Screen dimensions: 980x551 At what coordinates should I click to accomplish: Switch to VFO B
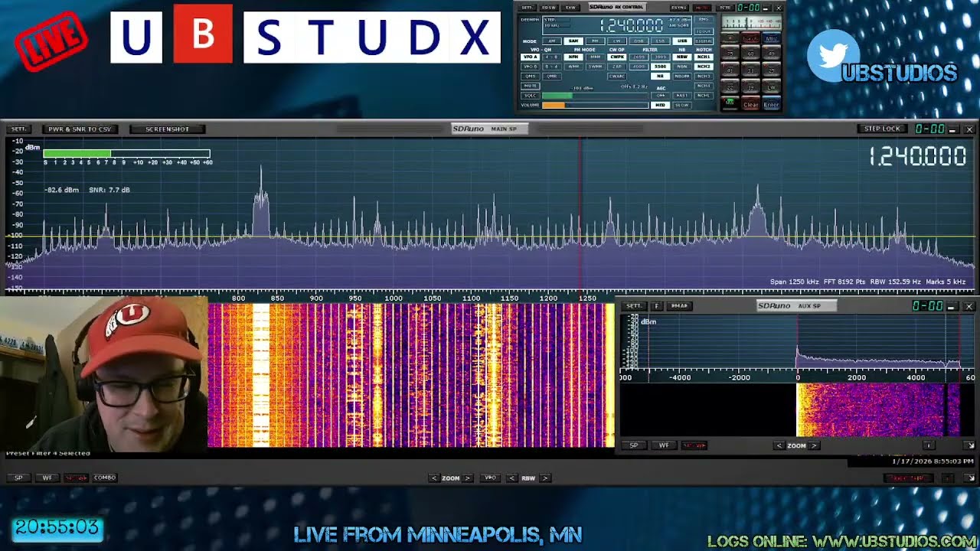click(530, 67)
